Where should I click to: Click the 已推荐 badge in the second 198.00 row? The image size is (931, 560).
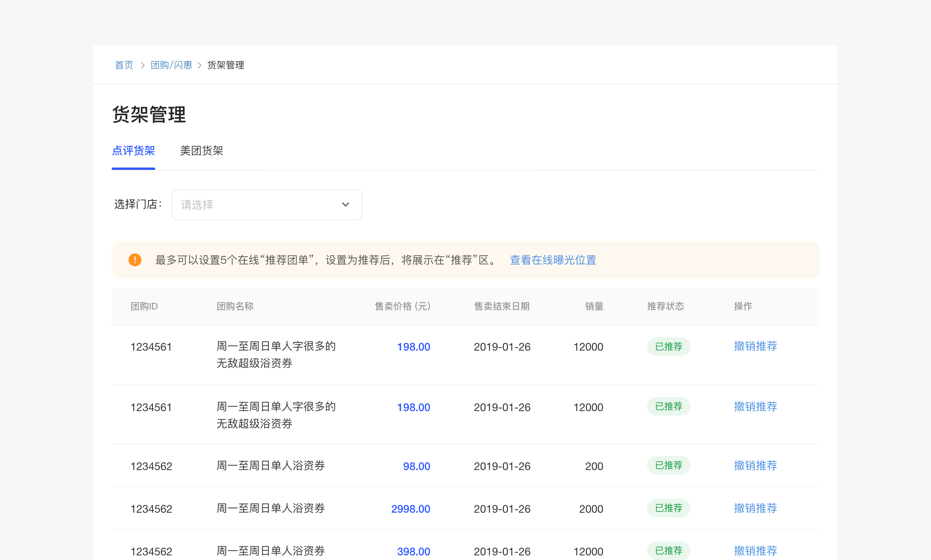[669, 406]
